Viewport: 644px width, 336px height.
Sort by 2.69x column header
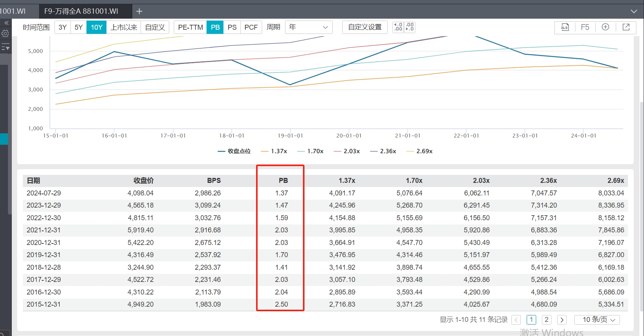pos(616,181)
